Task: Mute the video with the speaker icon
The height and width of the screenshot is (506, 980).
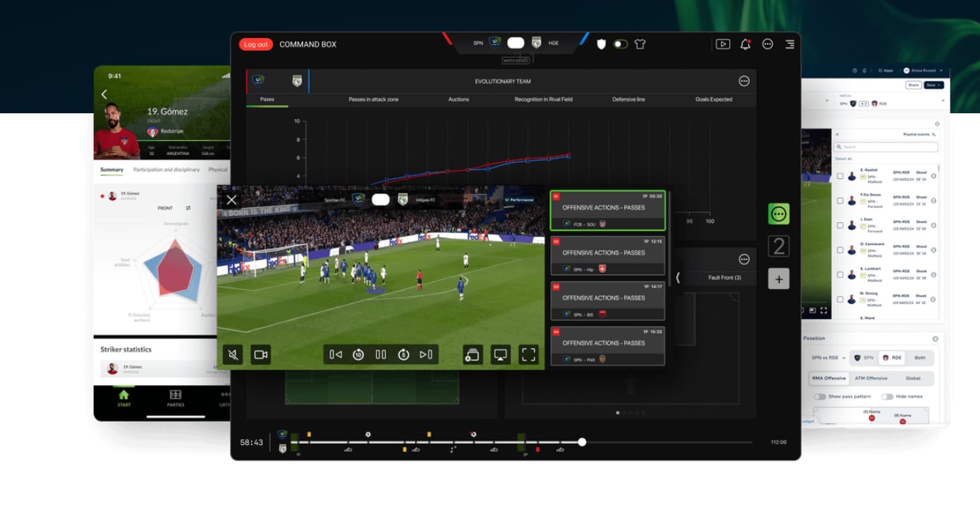Action: [233, 355]
